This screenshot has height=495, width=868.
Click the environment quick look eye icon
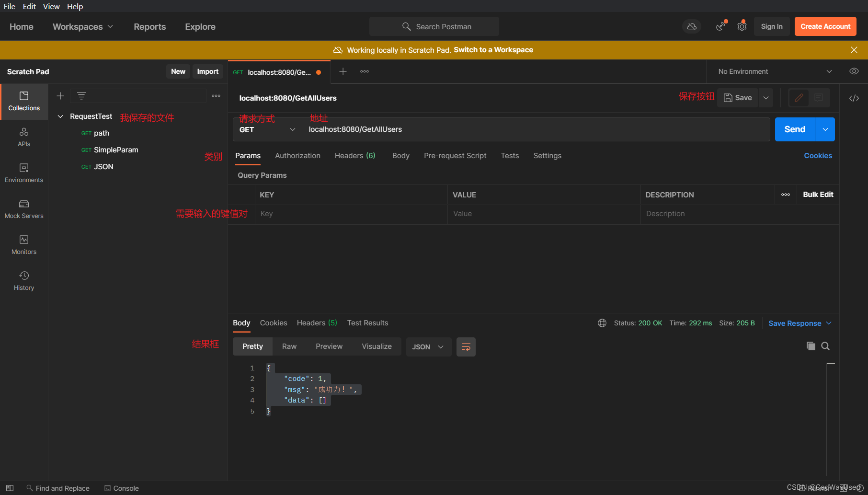pos(854,71)
